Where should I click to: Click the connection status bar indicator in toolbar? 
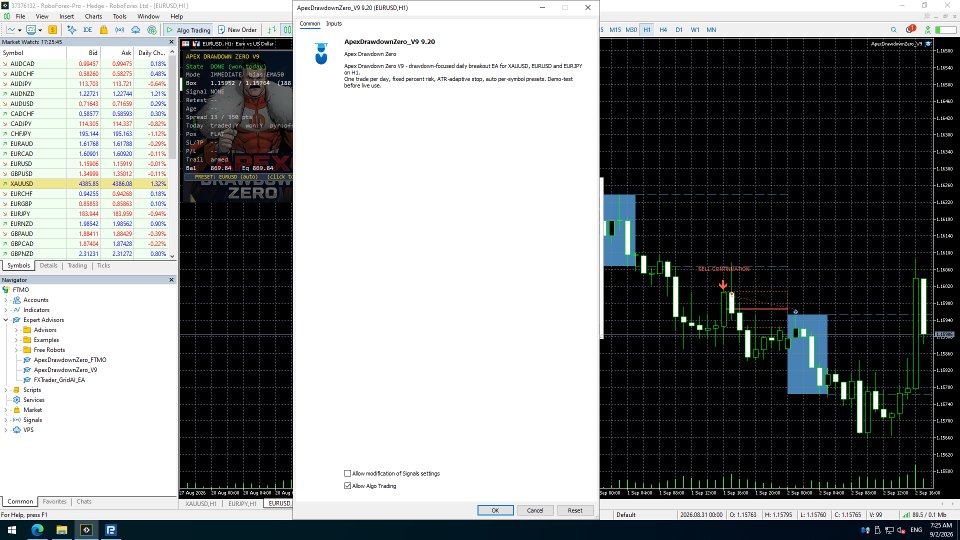pos(946,29)
